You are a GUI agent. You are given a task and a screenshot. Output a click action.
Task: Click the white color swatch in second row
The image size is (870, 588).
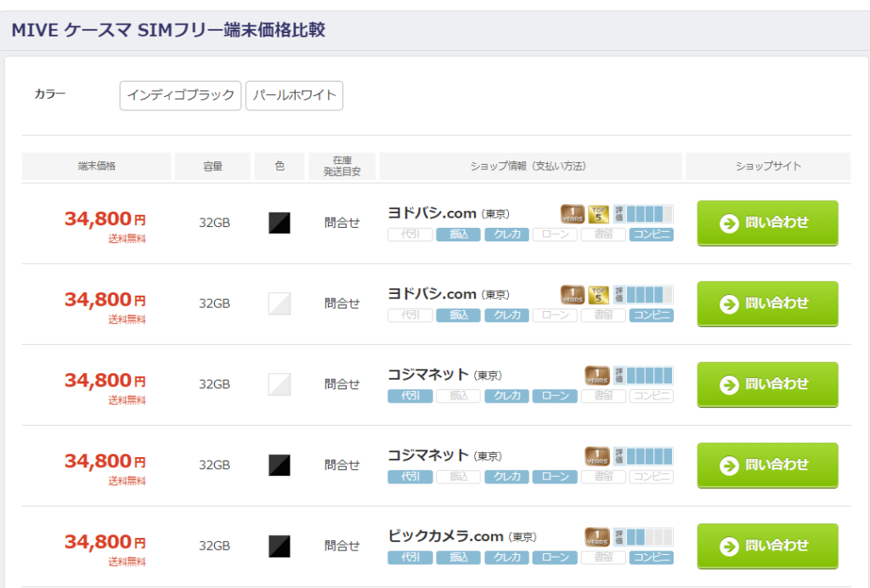280,303
